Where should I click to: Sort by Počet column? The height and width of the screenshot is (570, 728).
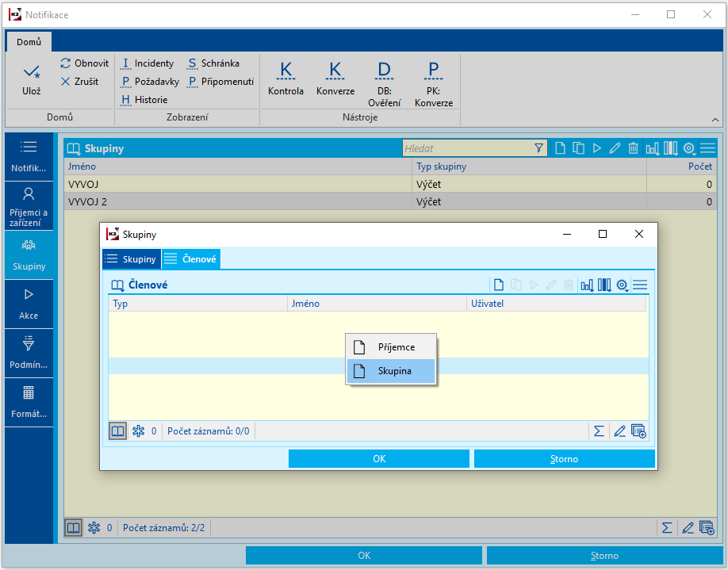pos(681,166)
